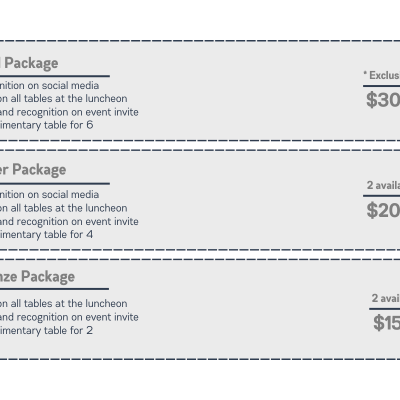
Task: Click 'and recognition on event invite' in first package
Action: [69, 112]
